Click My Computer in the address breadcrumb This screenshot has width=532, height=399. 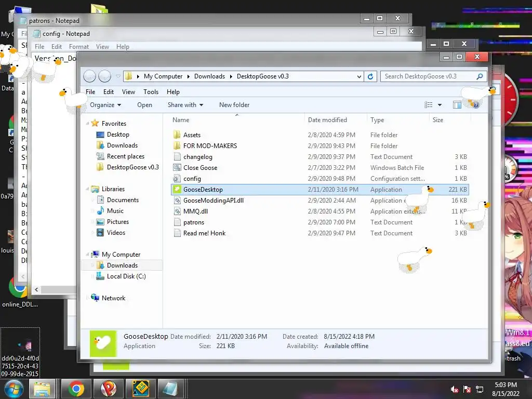tap(163, 76)
